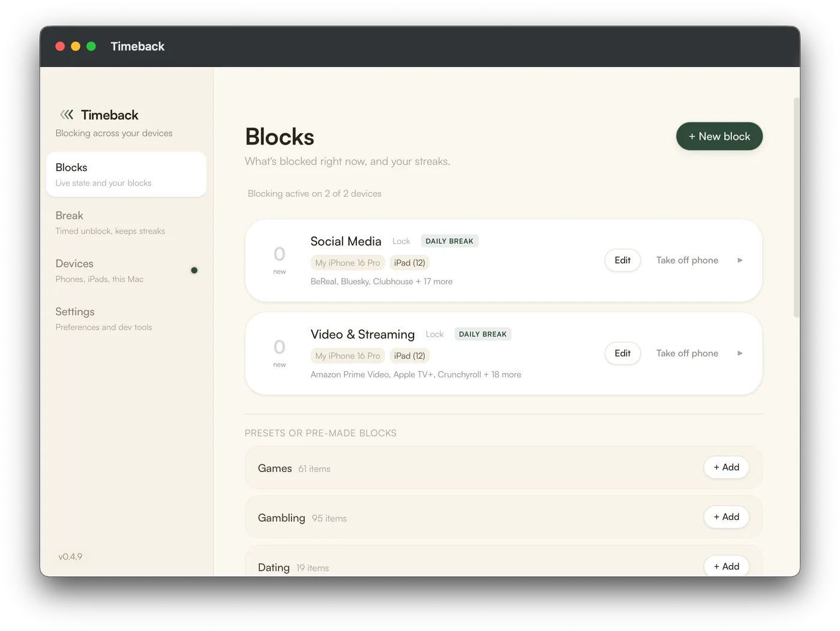Click the 0 new counter on Video & Streaming
This screenshot has width=840, height=631.
(x=280, y=353)
